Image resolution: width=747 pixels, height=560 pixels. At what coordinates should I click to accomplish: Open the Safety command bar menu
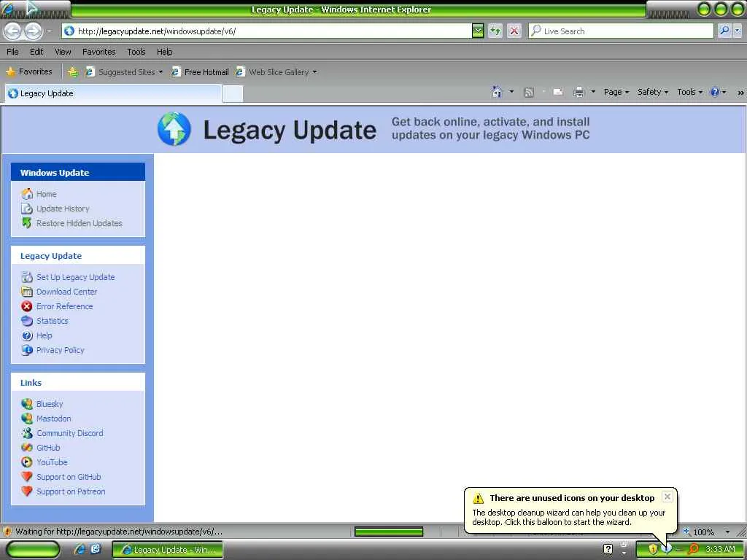[653, 92]
